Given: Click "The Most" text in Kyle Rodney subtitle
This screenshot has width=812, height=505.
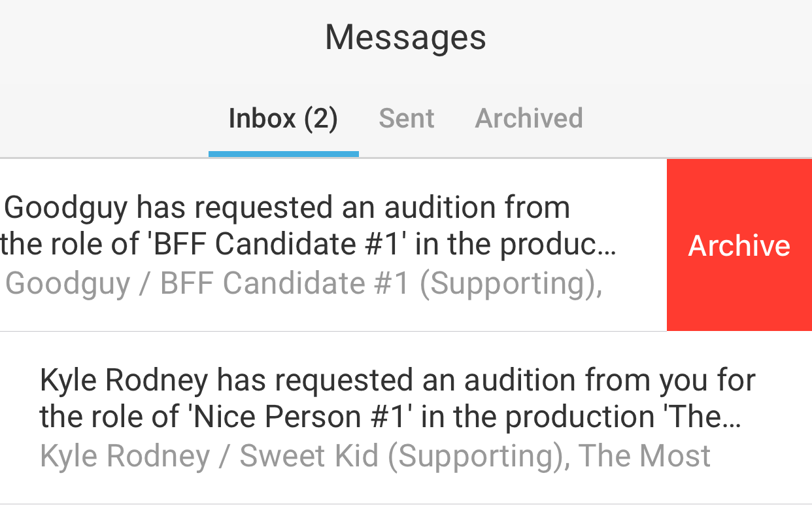Looking at the screenshot, I should (645, 456).
